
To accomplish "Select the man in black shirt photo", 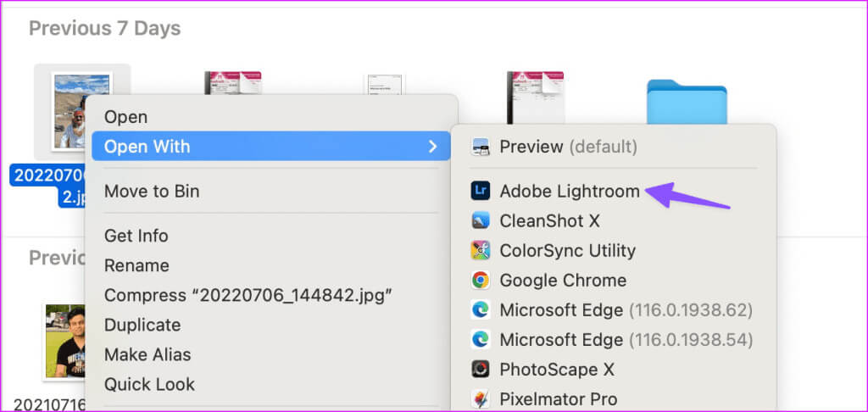I will click(64, 341).
